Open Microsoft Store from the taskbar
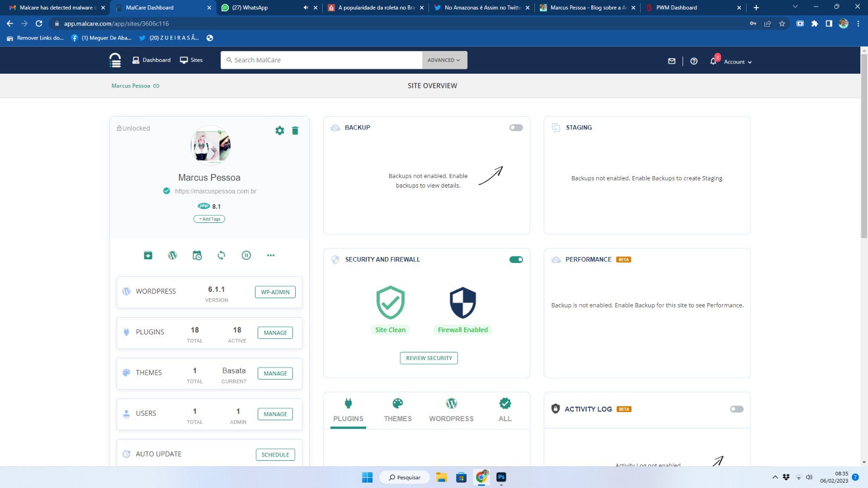 tap(461, 477)
